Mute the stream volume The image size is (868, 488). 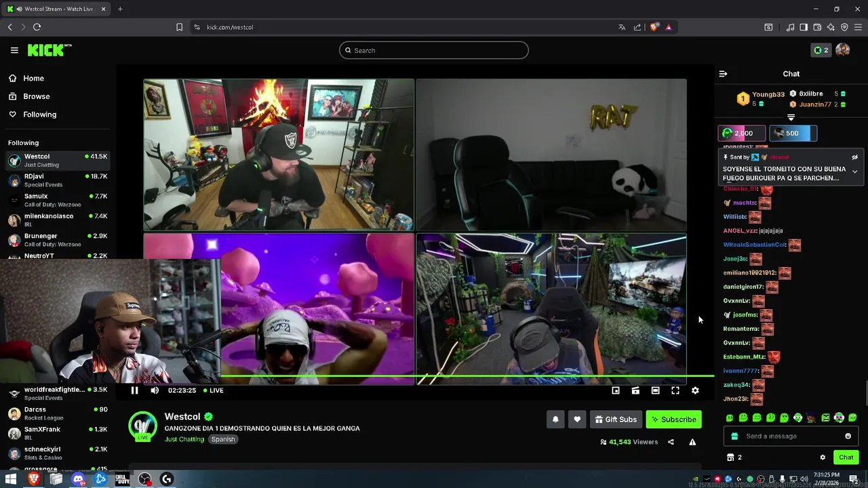point(155,390)
